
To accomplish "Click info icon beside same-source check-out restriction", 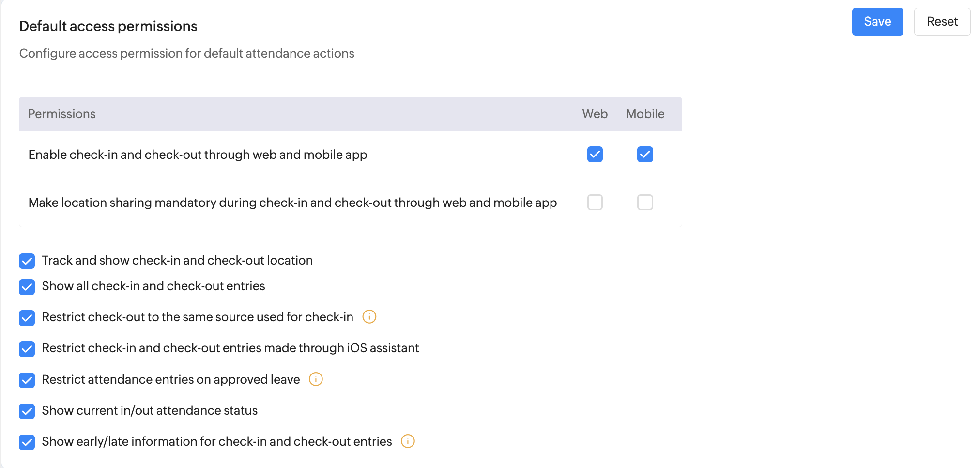I will click(369, 317).
